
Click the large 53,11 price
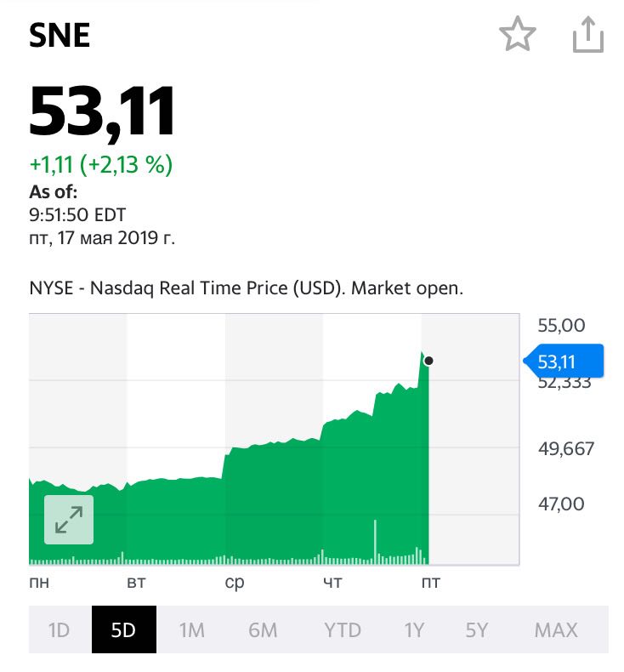click(x=102, y=113)
